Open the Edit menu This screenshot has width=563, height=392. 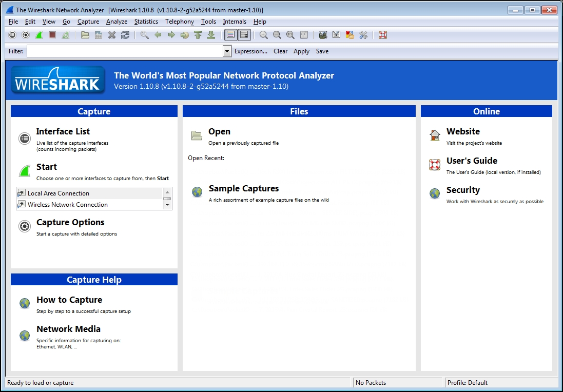pos(30,22)
